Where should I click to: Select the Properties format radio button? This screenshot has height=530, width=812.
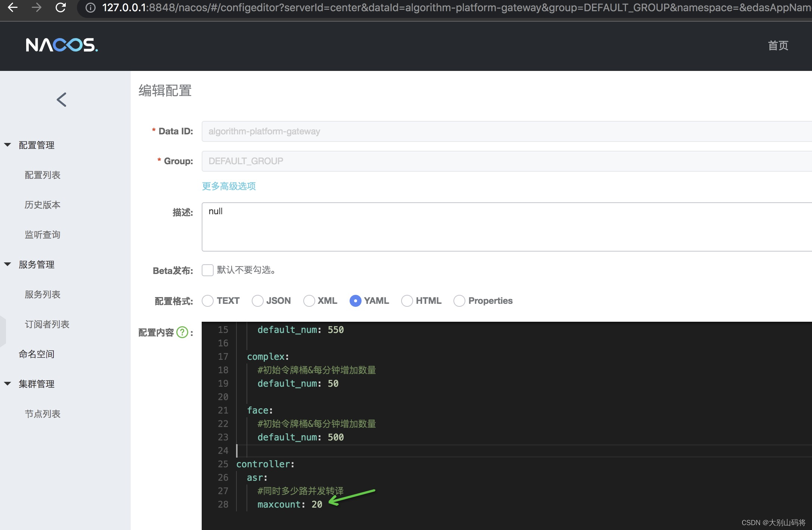(x=459, y=301)
